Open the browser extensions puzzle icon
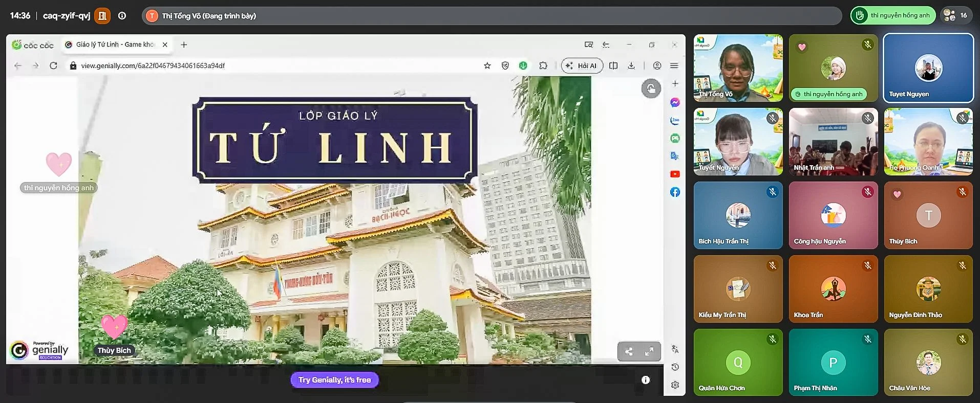 click(x=543, y=65)
